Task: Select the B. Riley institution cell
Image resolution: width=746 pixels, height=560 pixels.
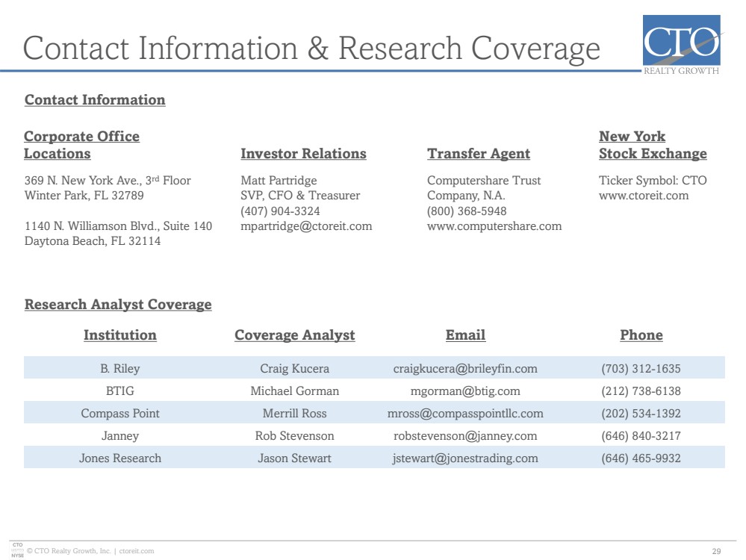Action: (x=120, y=369)
